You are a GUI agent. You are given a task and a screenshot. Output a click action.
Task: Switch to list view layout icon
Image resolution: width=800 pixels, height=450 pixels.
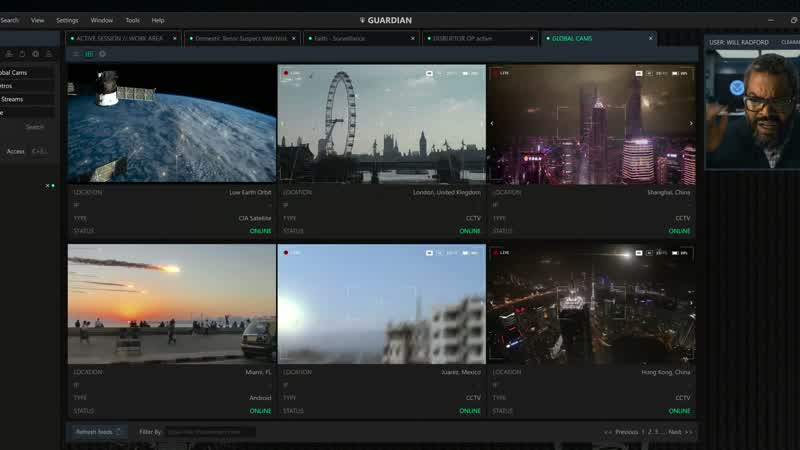(x=76, y=54)
